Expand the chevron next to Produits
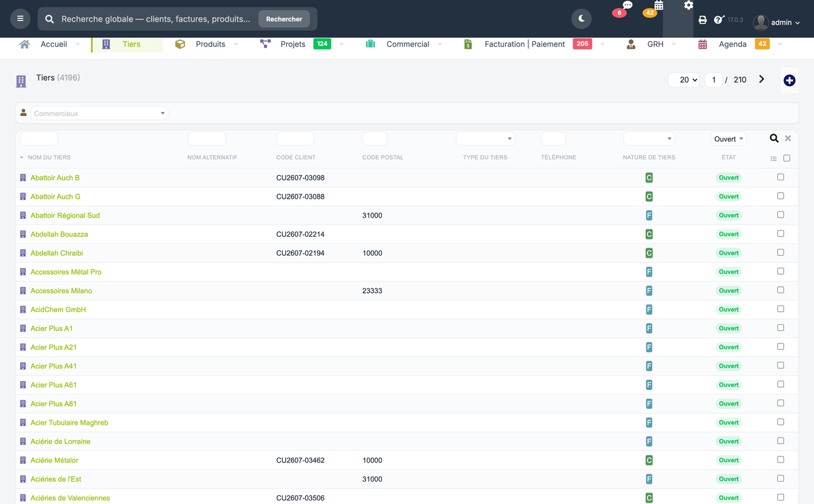 click(x=235, y=44)
